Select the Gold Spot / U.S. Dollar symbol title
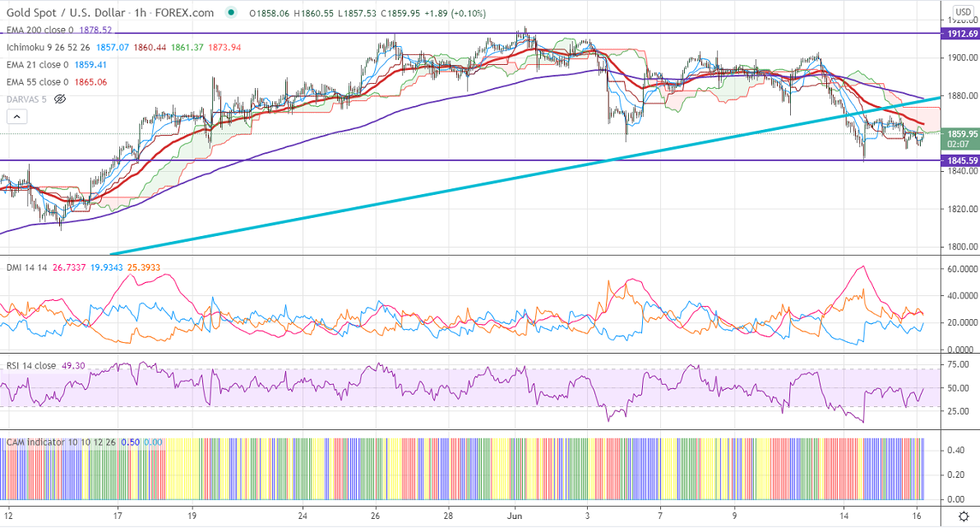Screen dimensions: 980x528 65,12
